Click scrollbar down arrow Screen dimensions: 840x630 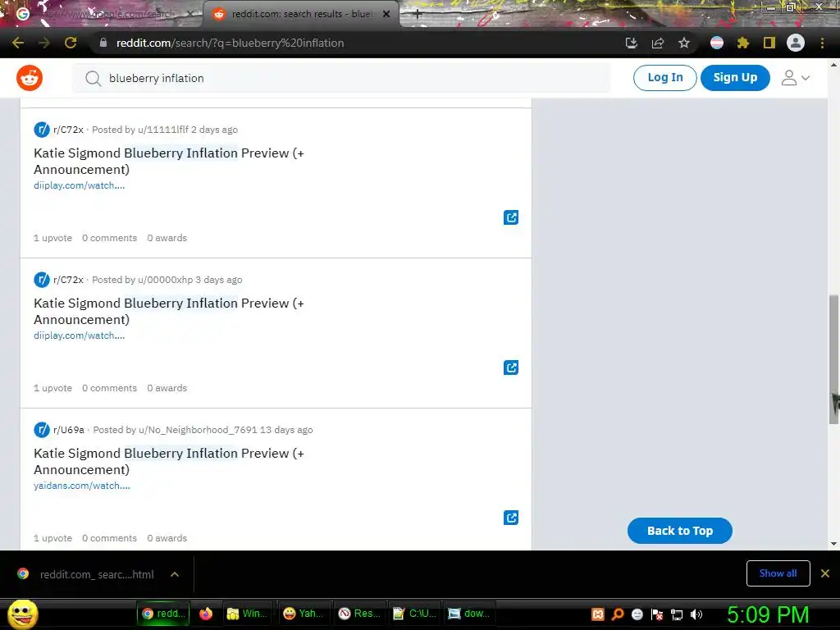[x=833, y=544]
